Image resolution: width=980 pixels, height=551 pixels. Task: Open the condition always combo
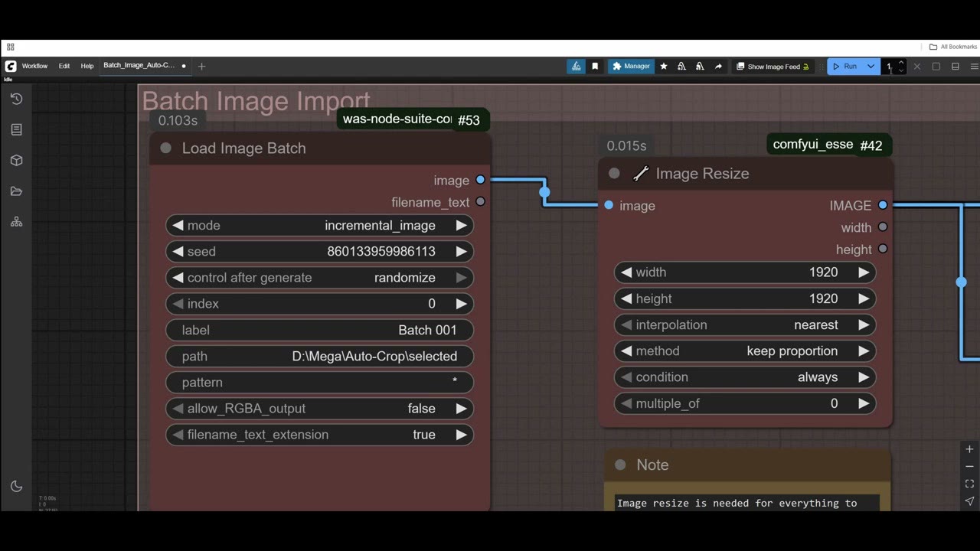pos(745,377)
